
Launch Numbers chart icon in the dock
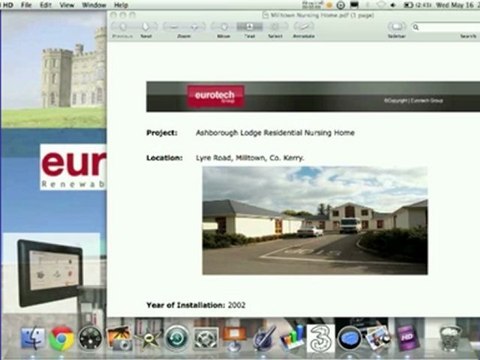tap(292, 339)
